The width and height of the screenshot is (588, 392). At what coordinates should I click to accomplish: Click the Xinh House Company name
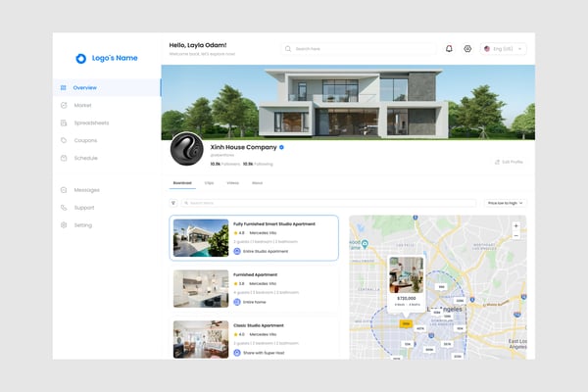pyautogui.click(x=243, y=147)
